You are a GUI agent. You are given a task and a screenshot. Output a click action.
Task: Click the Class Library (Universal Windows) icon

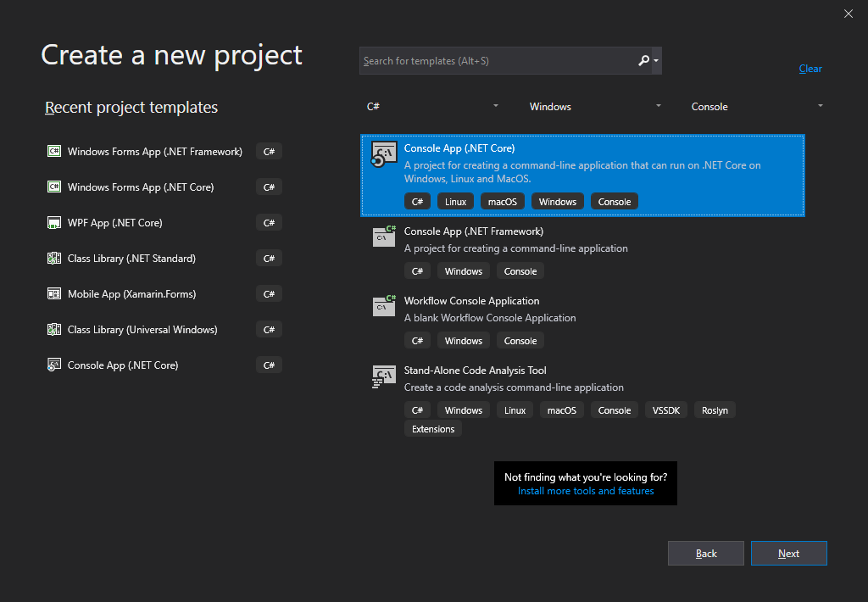click(54, 330)
